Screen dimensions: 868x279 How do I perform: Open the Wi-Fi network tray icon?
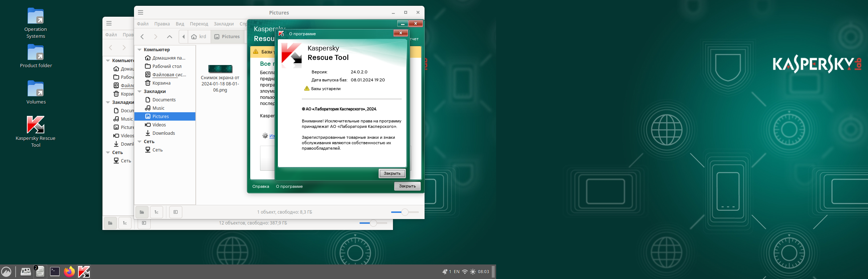[x=465, y=271]
